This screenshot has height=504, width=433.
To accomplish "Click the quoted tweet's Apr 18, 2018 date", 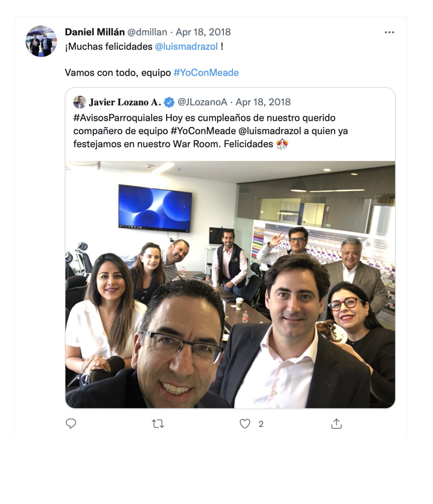I will (263, 102).
